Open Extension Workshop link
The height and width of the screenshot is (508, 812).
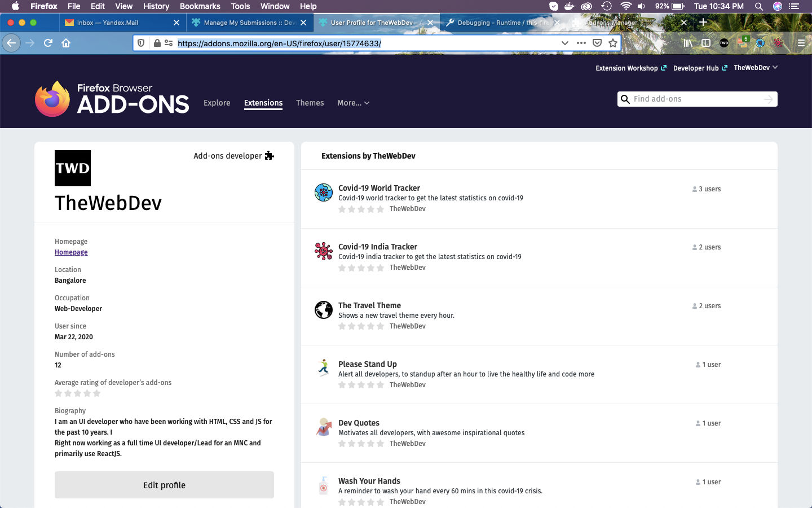click(x=631, y=68)
